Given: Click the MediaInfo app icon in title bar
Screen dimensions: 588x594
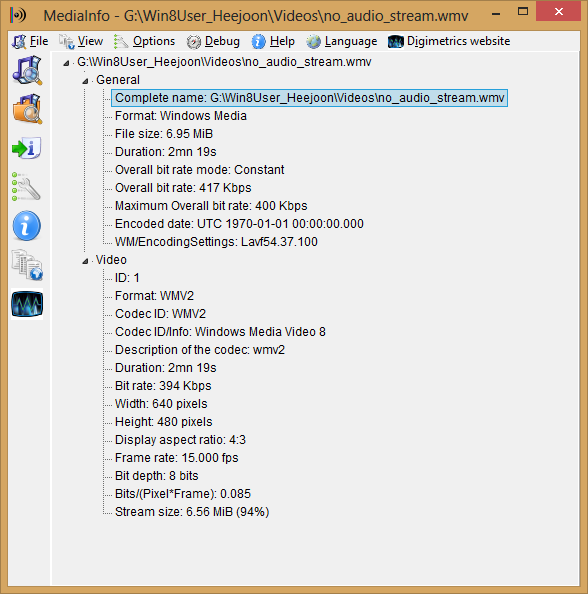Looking at the screenshot, I should tap(18, 15).
